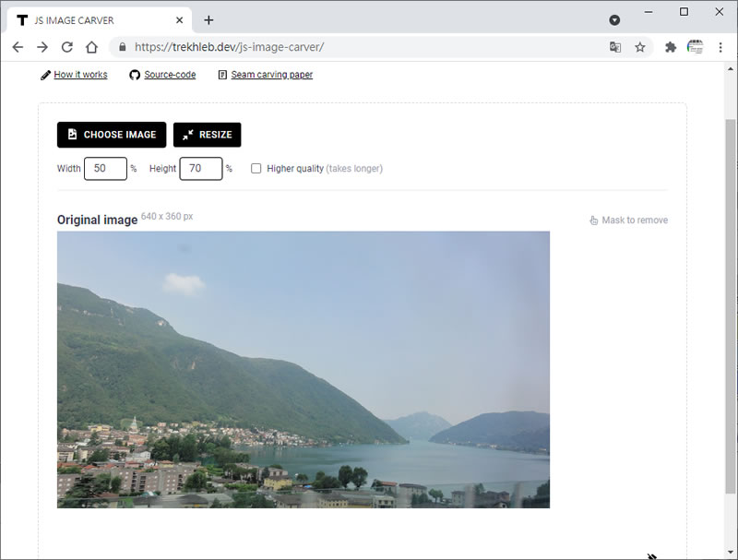738x560 pixels.
Task: Focus the Height percent field
Action: (x=201, y=169)
